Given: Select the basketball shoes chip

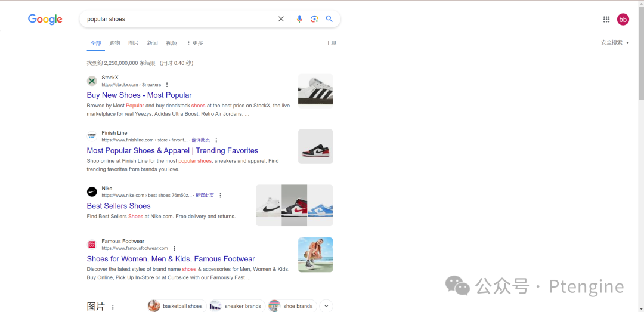Looking at the screenshot, I should [177, 306].
